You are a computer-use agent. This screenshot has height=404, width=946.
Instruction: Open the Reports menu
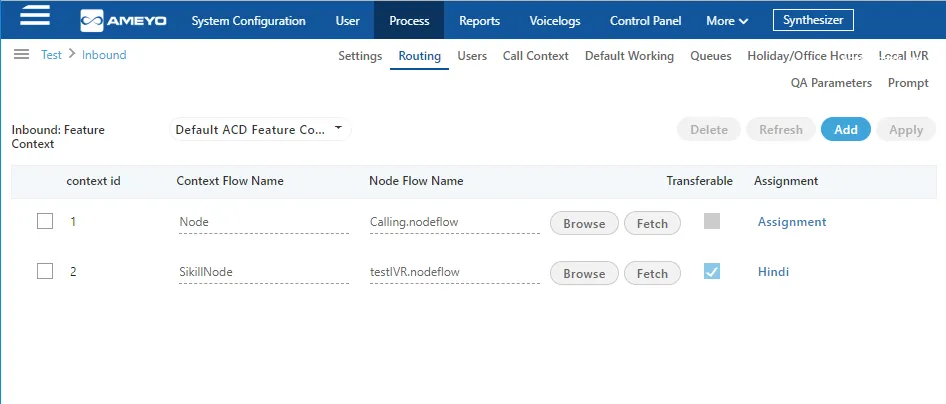pos(480,21)
